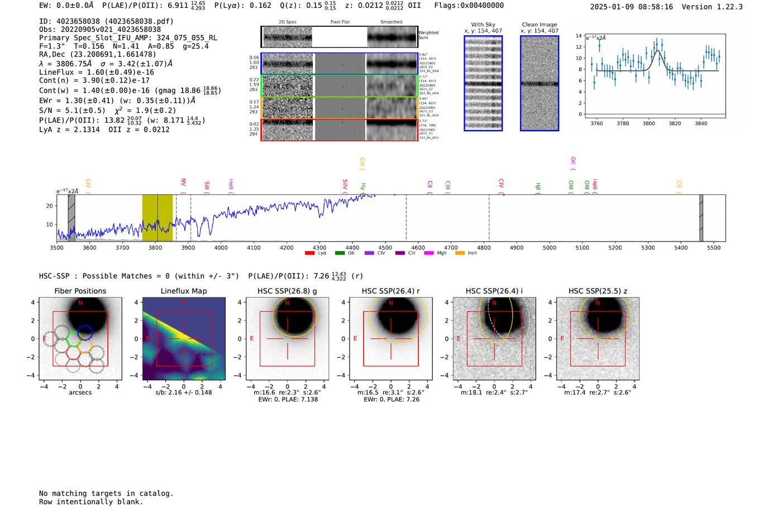Open the Lineflux Map panel
The width and height of the screenshot is (782, 532).
coord(184,339)
